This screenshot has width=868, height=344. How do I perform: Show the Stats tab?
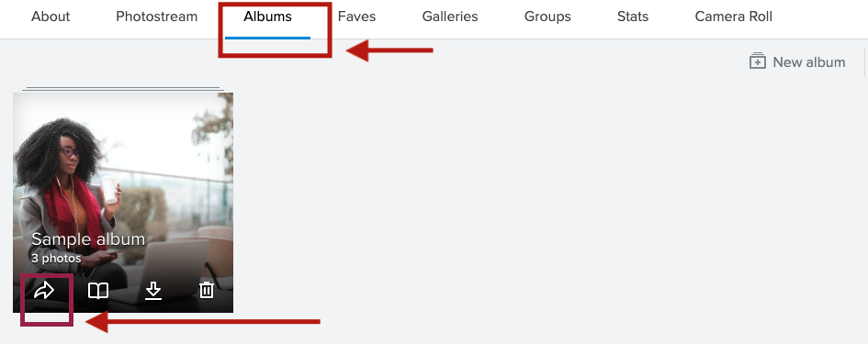pyautogui.click(x=633, y=17)
